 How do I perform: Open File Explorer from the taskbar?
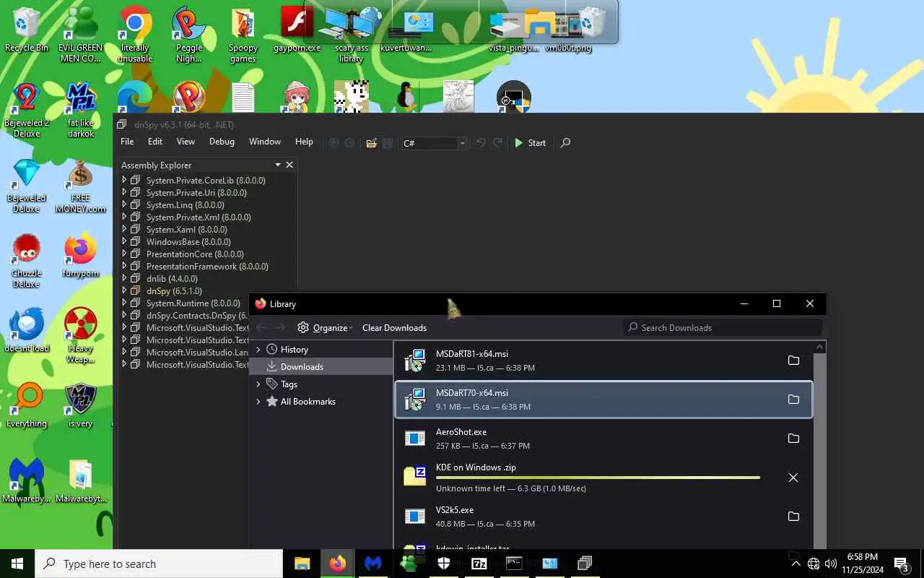click(x=302, y=564)
